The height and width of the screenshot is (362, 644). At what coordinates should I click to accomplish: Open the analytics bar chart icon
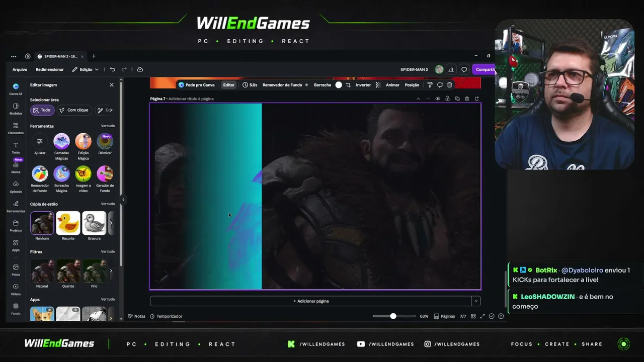coord(451,69)
